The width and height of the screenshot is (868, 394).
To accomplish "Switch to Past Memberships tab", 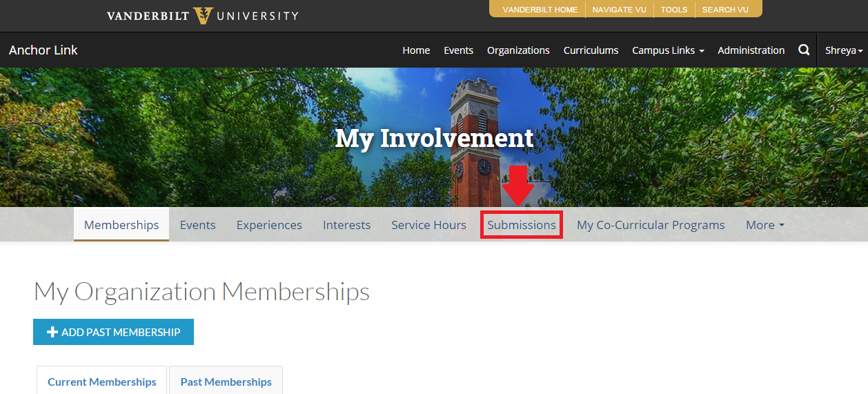I will click(x=226, y=382).
